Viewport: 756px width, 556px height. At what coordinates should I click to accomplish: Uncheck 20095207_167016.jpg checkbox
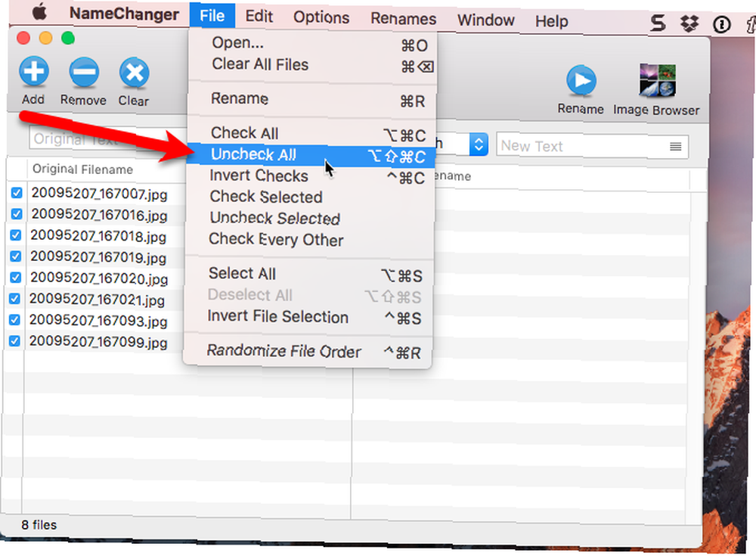(17, 214)
